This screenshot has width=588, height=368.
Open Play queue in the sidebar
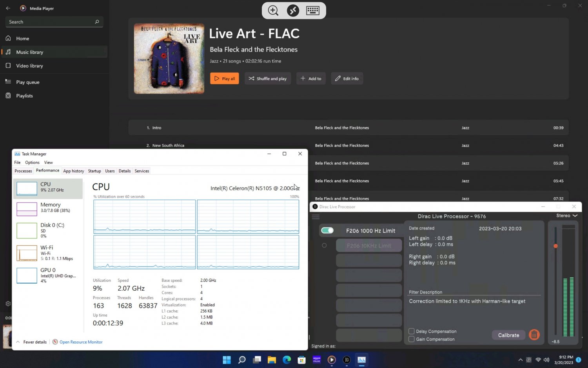pyautogui.click(x=54, y=82)
